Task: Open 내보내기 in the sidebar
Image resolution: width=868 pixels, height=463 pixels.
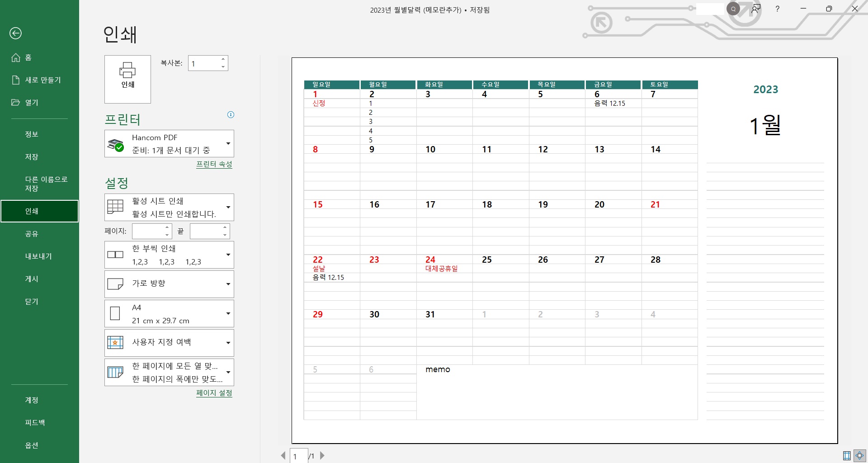Action: [39, 256]
